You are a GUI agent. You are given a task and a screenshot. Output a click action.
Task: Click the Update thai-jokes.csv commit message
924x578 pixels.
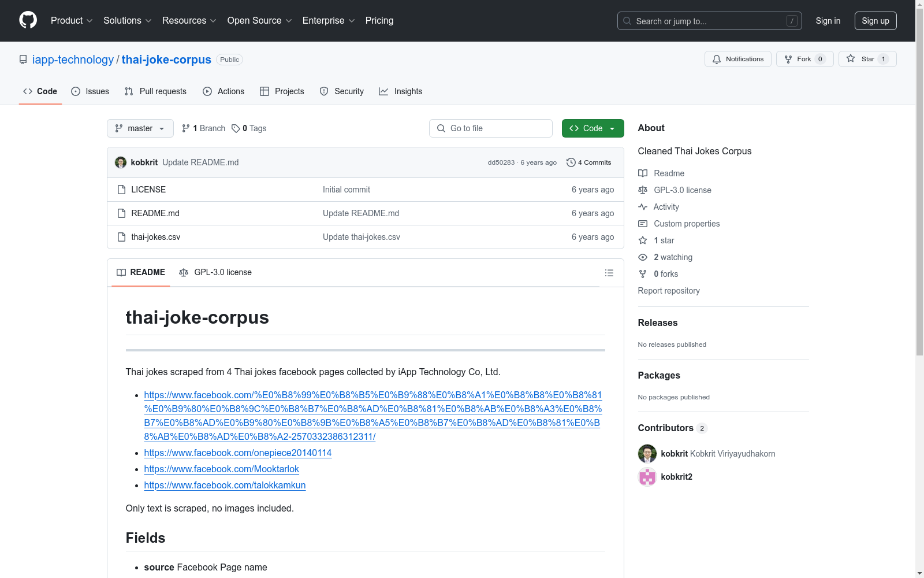[x=362, y=237]
